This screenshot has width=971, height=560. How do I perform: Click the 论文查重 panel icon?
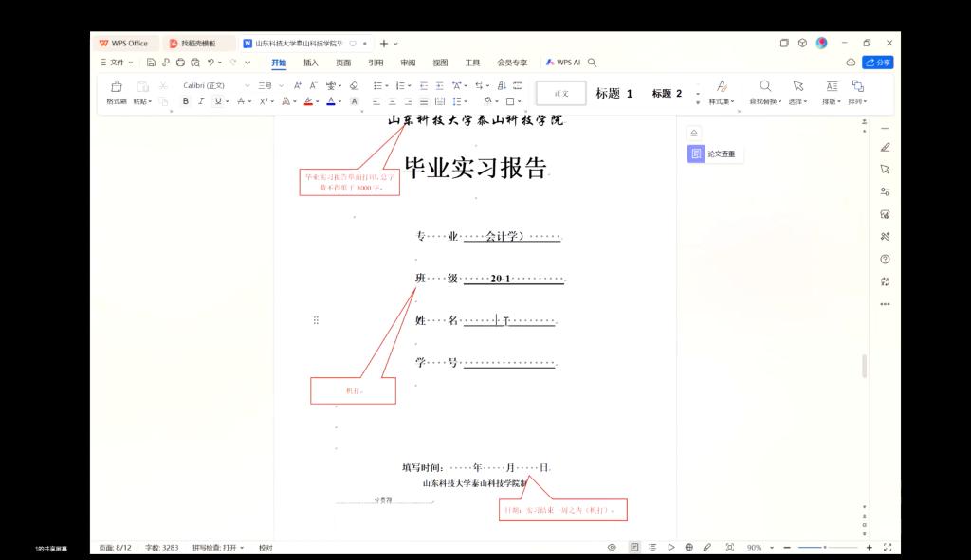click(696, 154)
